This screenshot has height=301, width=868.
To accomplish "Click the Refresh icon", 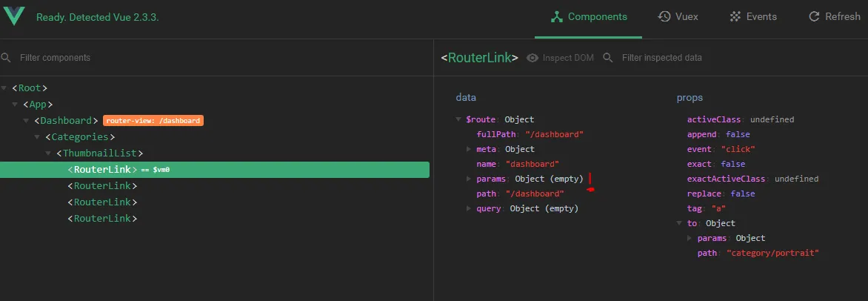I will tap(814, 16).
